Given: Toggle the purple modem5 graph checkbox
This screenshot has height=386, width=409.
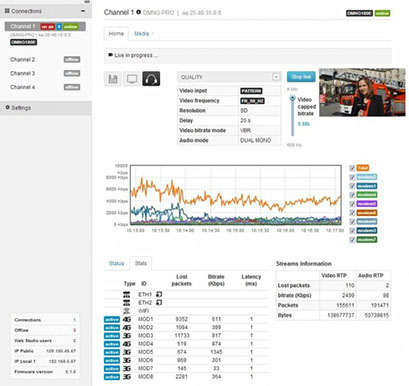Looking at the screenshot, I should tap(352, 204).
